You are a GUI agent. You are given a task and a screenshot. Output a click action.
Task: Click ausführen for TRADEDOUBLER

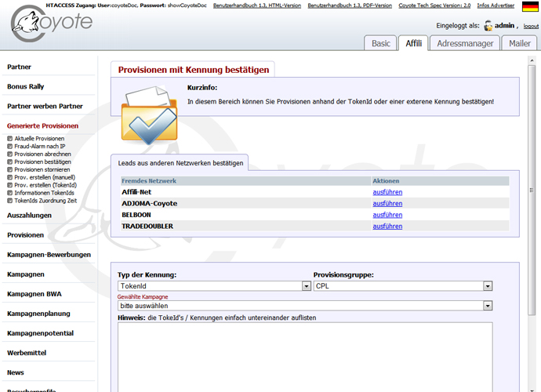point(387,227)
